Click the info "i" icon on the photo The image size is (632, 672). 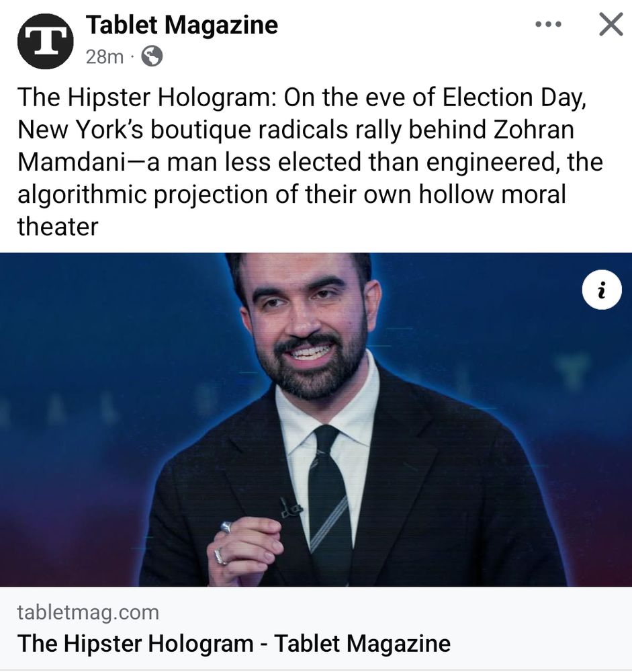pyautogui.click(x=602, y=290)
